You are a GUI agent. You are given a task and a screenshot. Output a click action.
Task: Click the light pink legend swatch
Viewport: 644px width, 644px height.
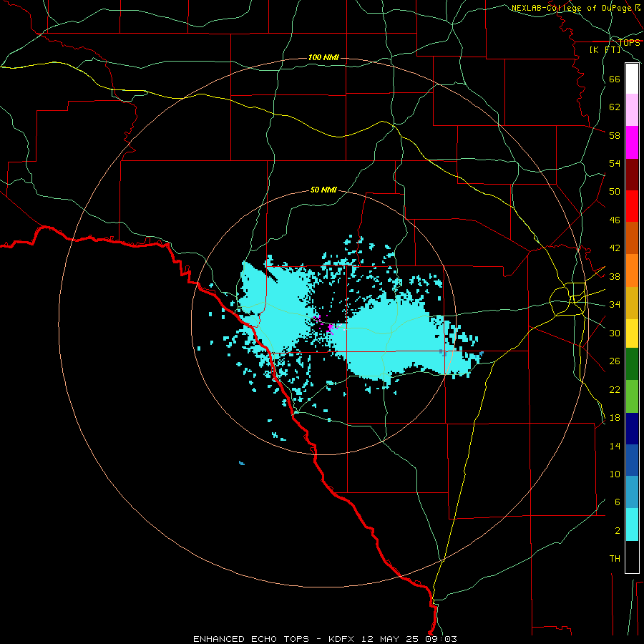click(x=632, y=109)
